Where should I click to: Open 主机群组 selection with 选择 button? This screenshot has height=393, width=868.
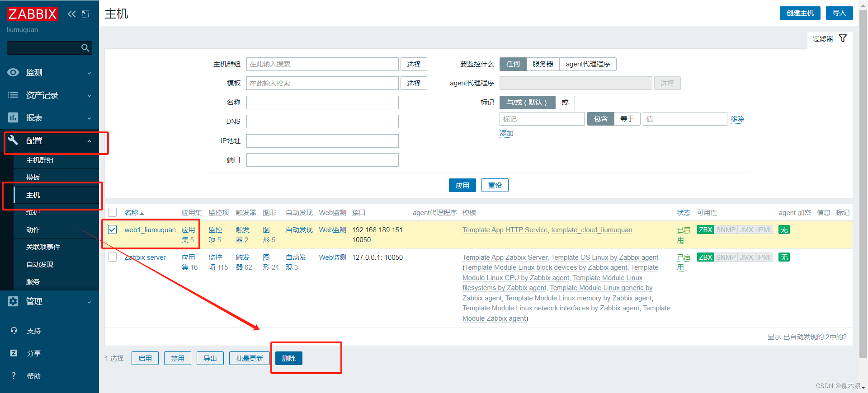point(414,64)
